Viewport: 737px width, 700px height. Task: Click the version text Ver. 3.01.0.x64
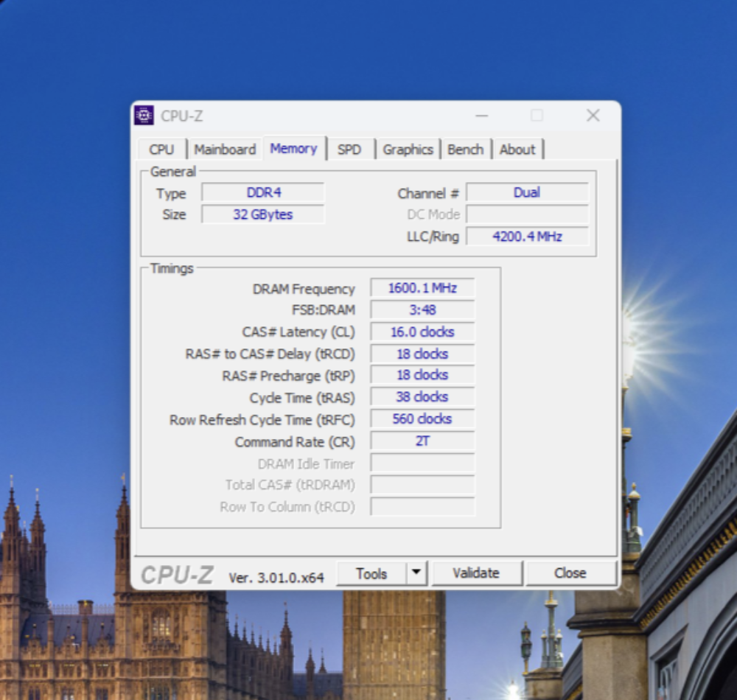tap(276, 578)
